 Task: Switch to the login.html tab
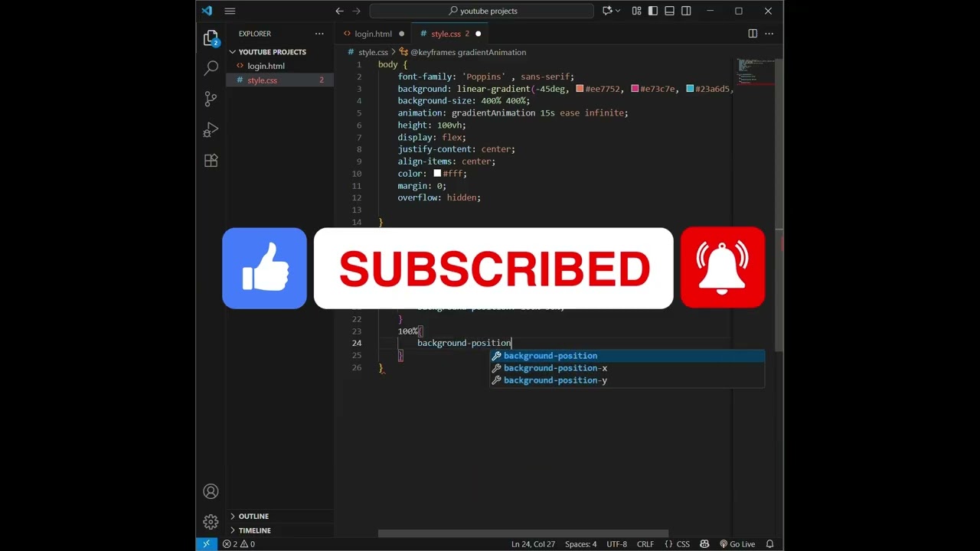[x=373, y=34]
